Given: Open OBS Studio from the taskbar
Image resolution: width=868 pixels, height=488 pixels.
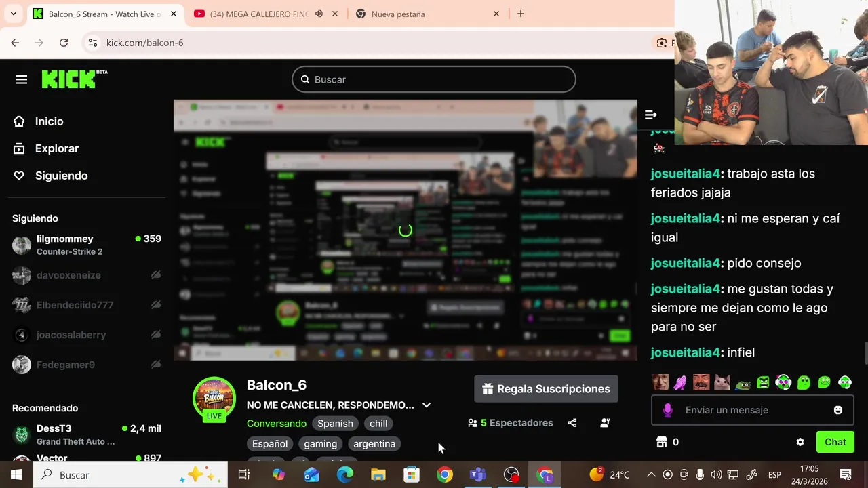Looking at the screenshot, I should 511,475.
